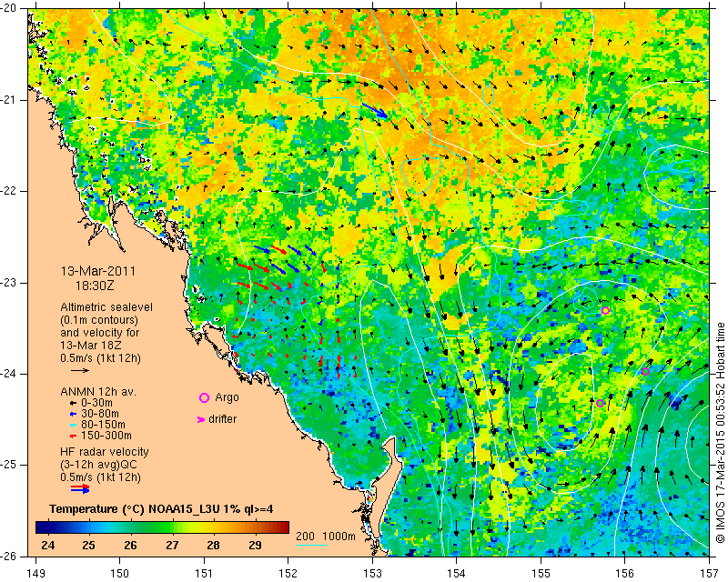Select the red 150-300m arrow legend symbol
This screenshot has width=728, height=582.
click(x=73, y=436)
